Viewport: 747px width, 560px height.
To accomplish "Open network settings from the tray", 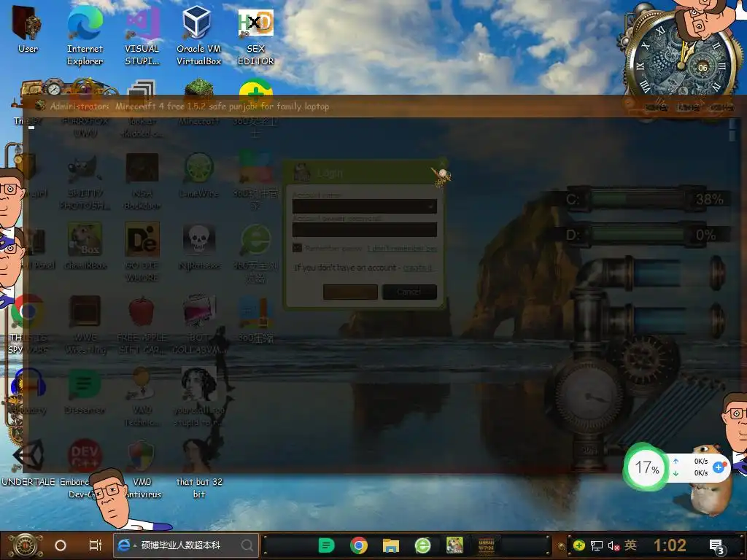I will 596,545.
